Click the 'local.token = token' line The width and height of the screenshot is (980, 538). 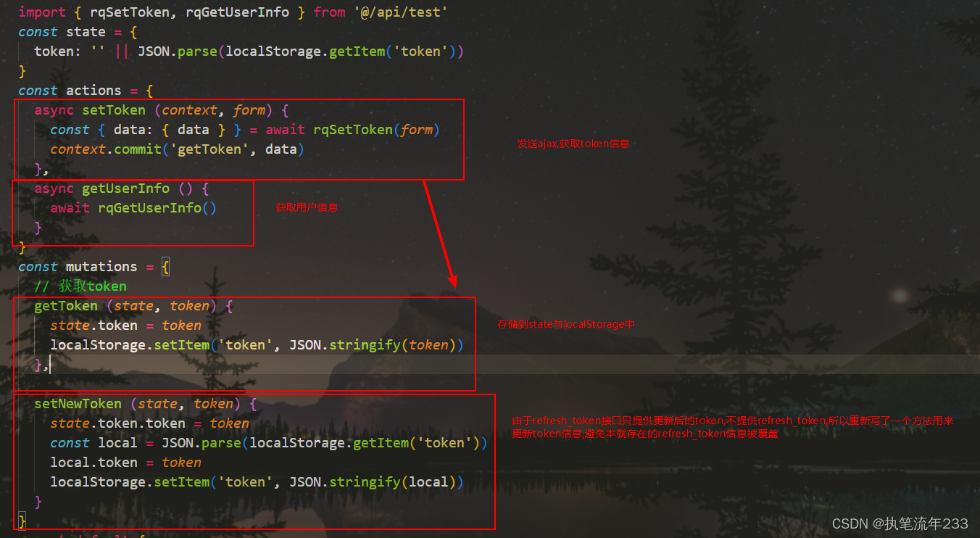click(x=125, y=463)
